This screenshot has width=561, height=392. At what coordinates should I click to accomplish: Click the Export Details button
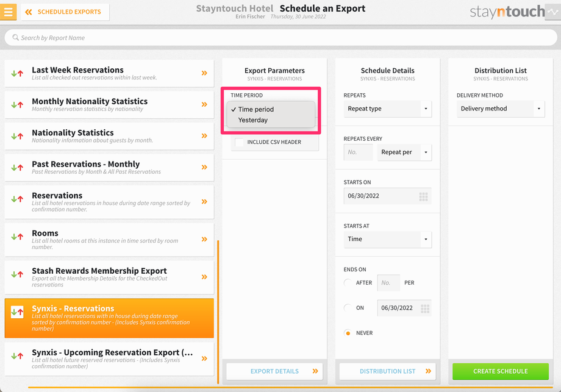point(274,371)
